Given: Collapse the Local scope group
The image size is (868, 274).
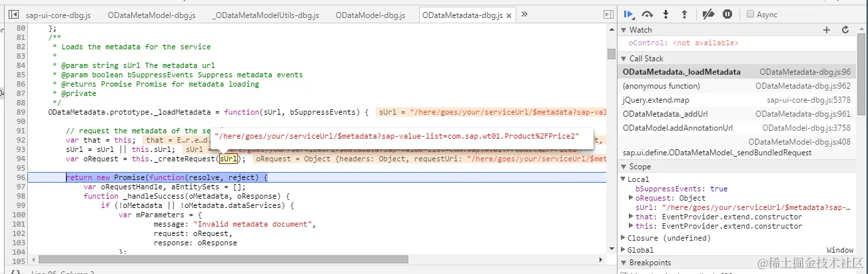Looking at the screenshot, I should click(x=624, y=179).
